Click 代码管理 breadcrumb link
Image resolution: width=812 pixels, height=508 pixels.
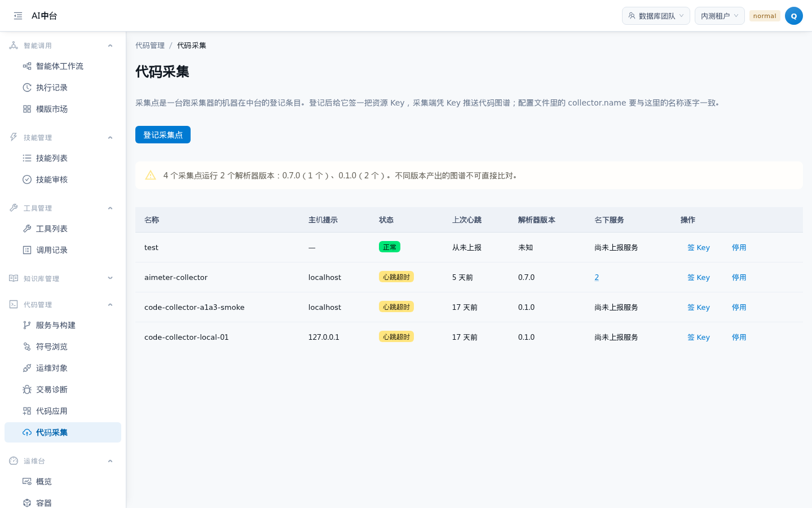click(150, 46)
